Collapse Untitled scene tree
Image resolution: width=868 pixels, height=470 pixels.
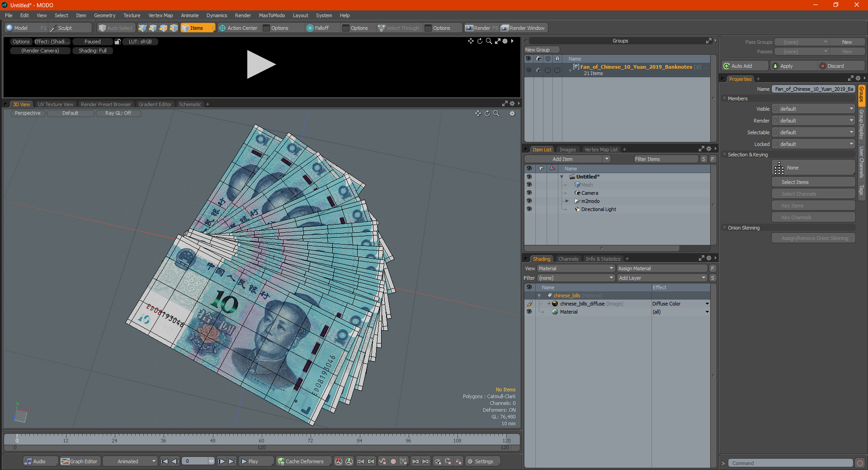[562, 177]
